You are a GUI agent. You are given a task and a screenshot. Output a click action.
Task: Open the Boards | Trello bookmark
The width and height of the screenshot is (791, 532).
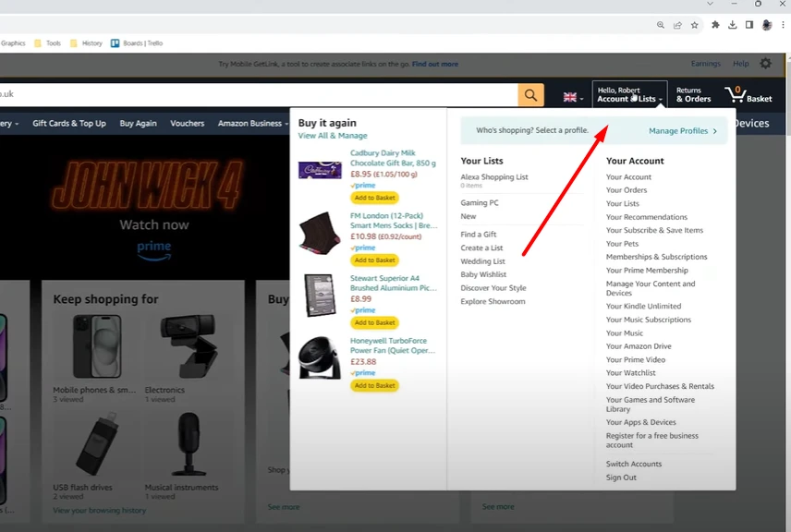137,43
